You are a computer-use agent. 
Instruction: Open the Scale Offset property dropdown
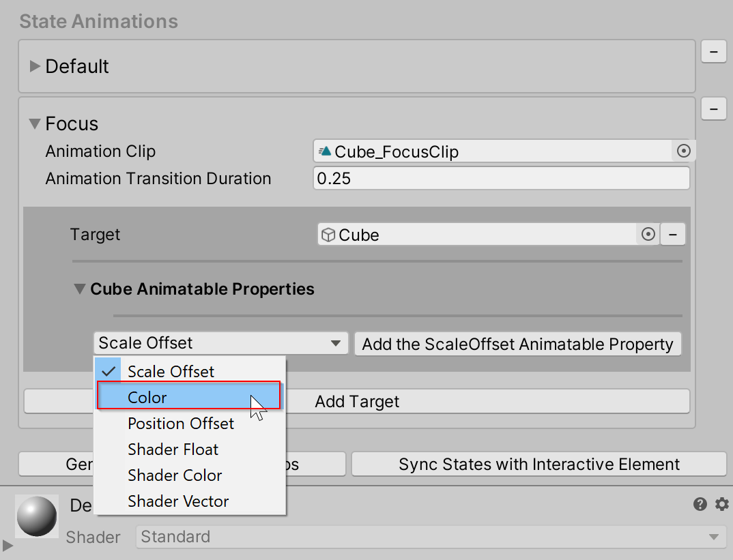pyautogui.click(x=220, y=343)
